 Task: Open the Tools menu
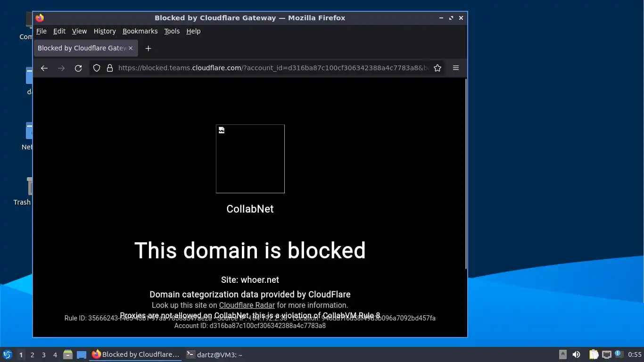pyautogui.click(x=172, y=31)
